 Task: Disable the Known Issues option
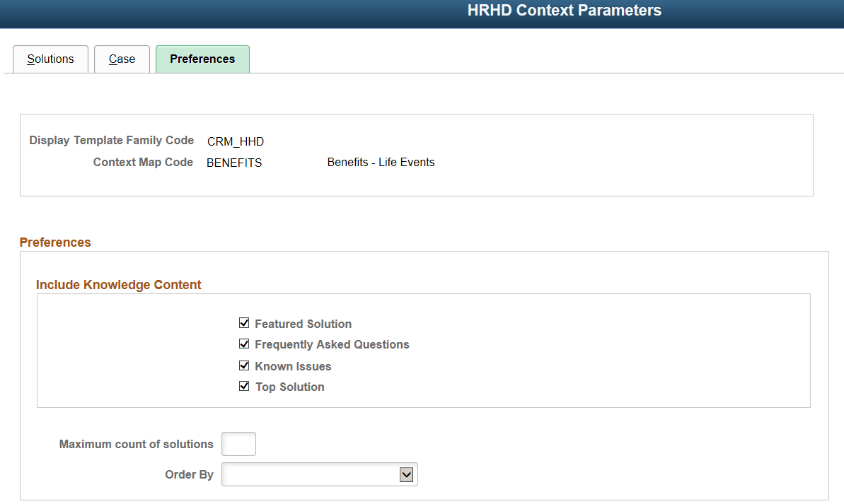pyautogui.click(x=244, y=365)
